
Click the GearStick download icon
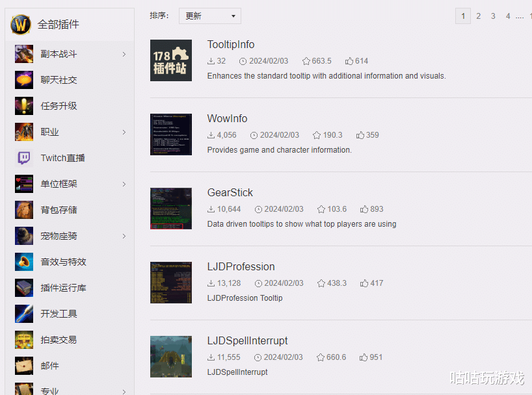211,209
